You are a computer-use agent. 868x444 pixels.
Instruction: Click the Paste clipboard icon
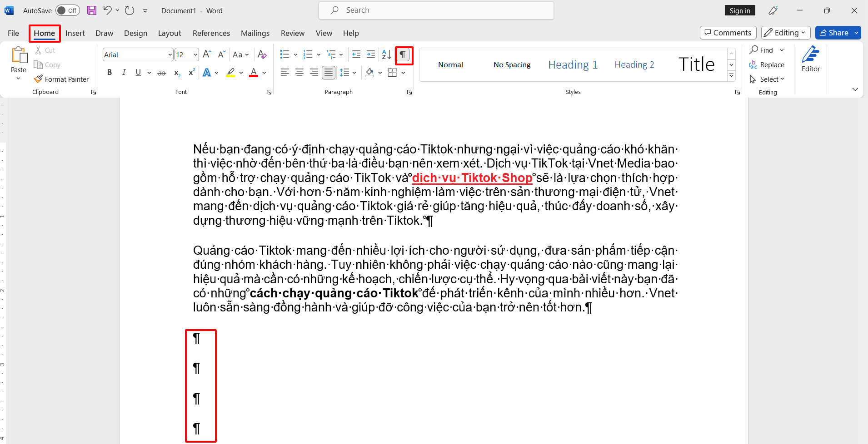pos(19,55)
